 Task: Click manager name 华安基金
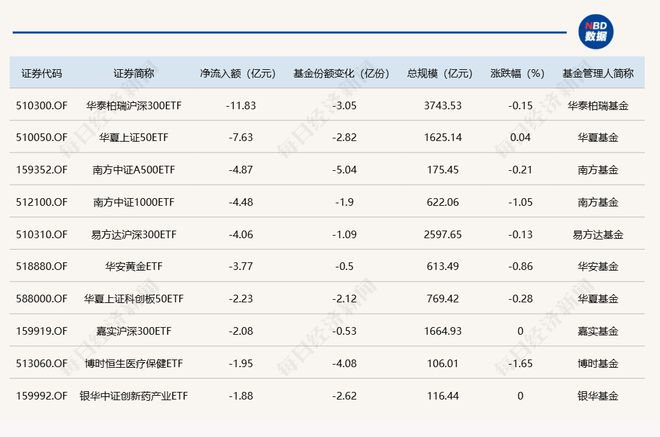(598, 266)
